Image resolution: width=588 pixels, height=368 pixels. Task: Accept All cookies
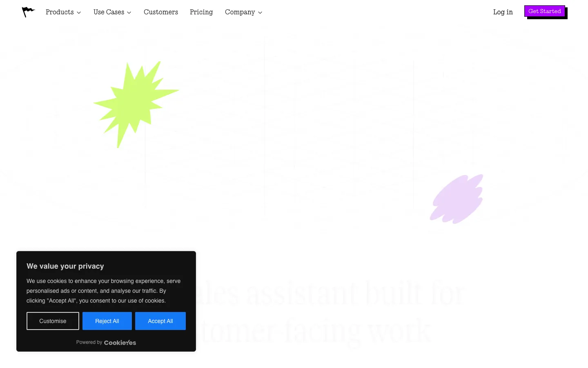[x=160, y=321]
